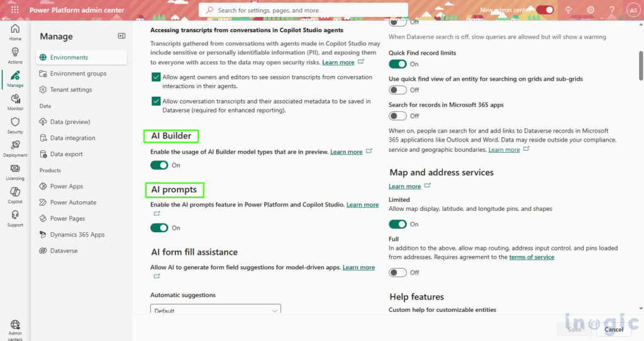
Task: Turn off the AI Builder toggle
Action: pos(159,165)
